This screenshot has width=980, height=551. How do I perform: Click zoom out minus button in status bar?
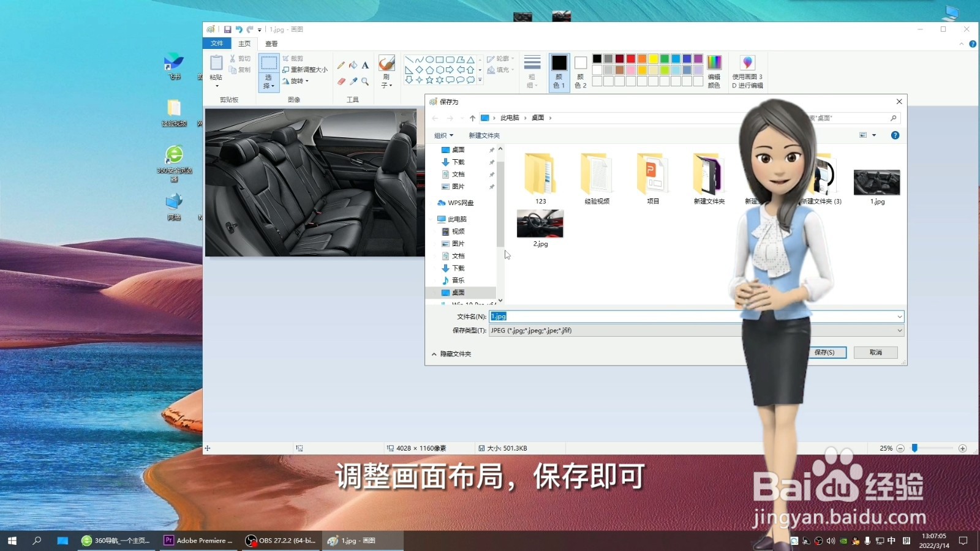pyautogui.click(x=900, y=449)
